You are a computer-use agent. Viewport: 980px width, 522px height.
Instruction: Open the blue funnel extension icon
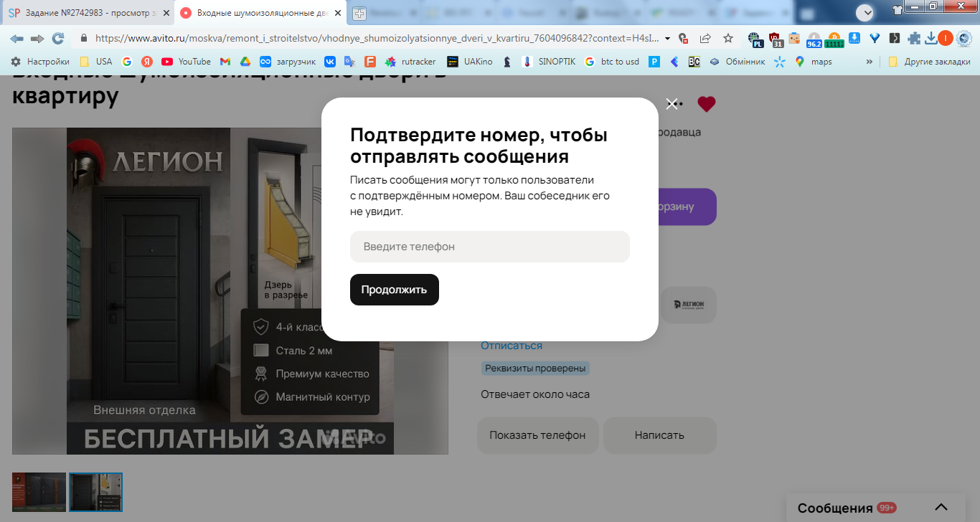(x=875, y=38)
